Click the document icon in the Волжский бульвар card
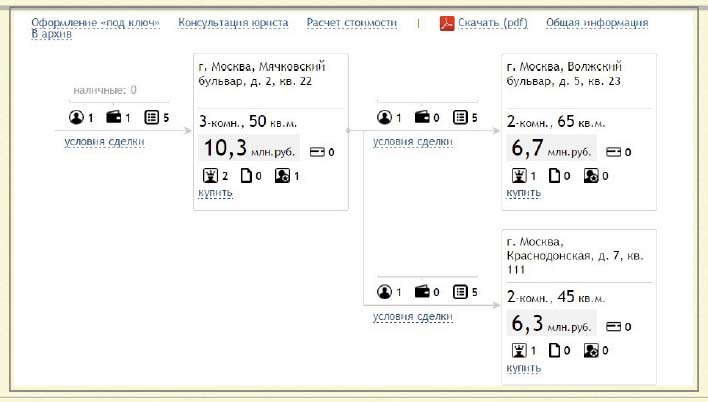The image size is (708, 402). [x=554, y=176]
